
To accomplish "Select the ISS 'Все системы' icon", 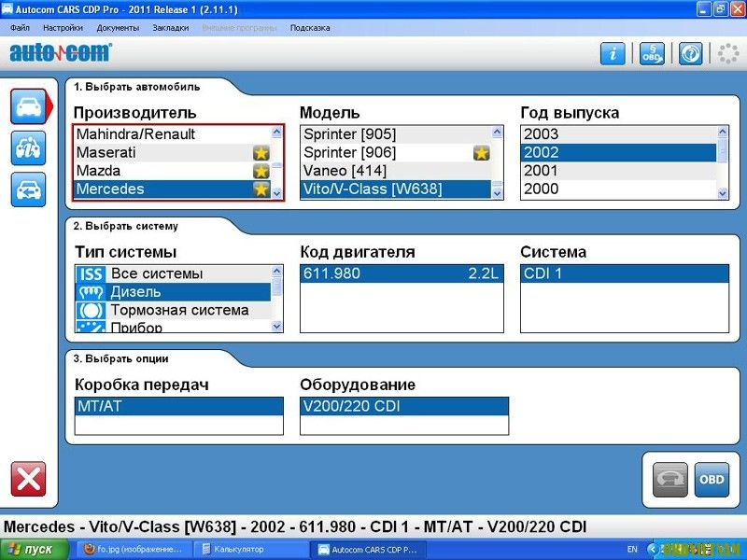I will pos(91,273).
